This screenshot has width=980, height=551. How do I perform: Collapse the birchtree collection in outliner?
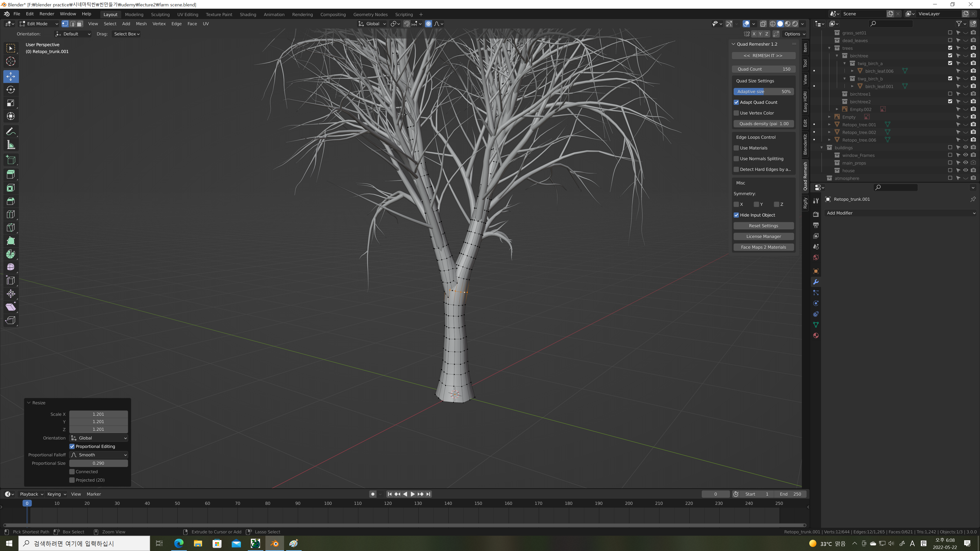pos(837,56)
